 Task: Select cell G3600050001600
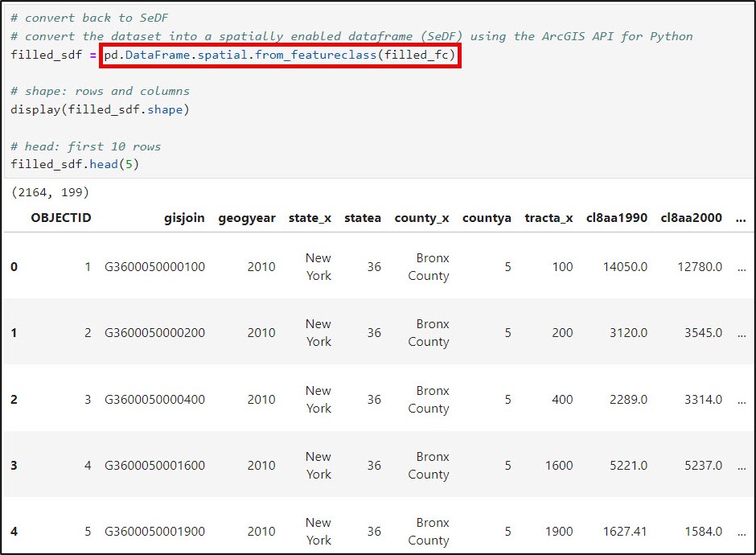[x=154, y=465]
